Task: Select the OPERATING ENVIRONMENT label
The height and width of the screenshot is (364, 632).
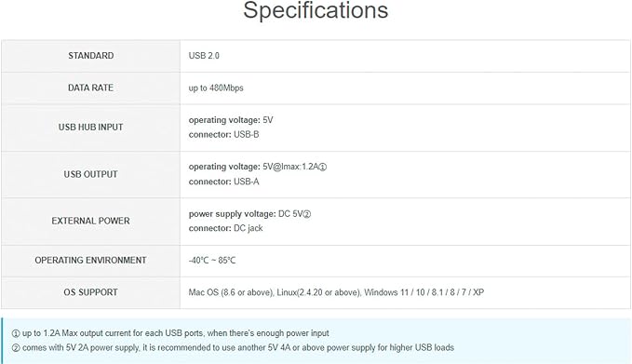Action: [90, 261]
